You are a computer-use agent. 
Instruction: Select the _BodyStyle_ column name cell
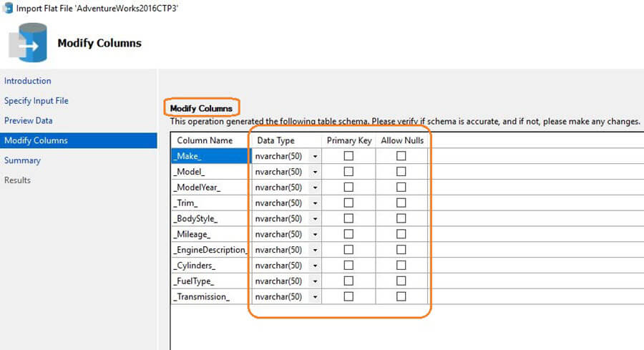click(x=210, y=218)
